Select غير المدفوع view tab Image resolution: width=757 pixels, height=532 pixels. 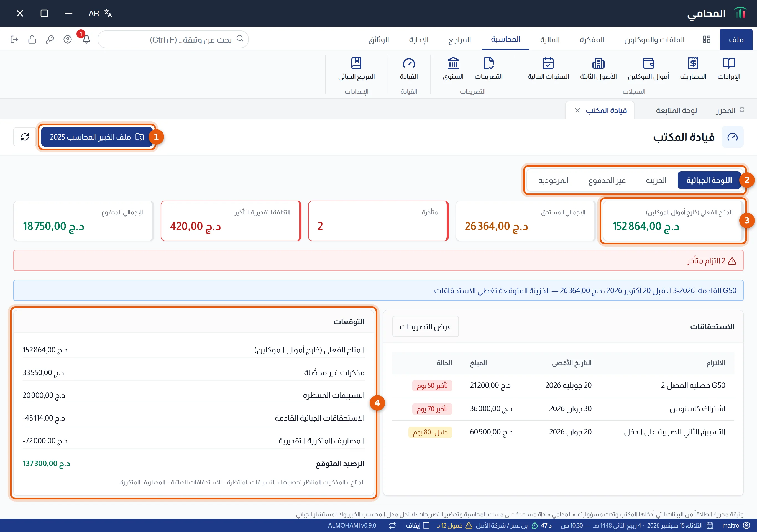(x=607, y=180)
